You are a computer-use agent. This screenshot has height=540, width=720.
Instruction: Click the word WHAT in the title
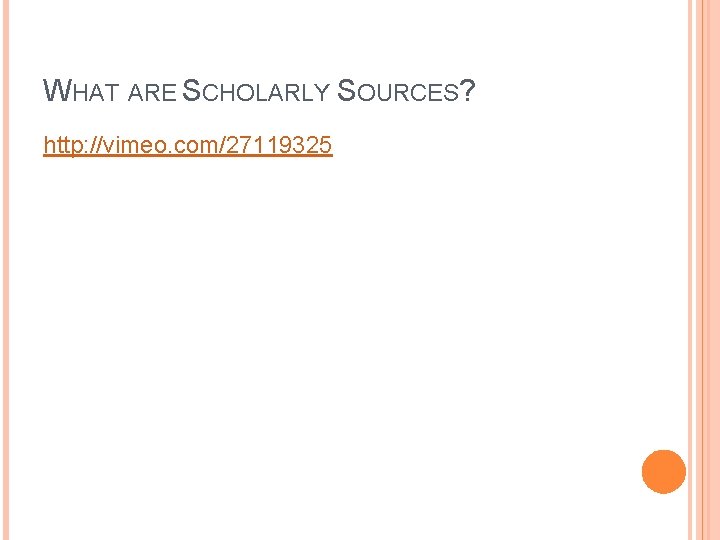click(84, 93)
